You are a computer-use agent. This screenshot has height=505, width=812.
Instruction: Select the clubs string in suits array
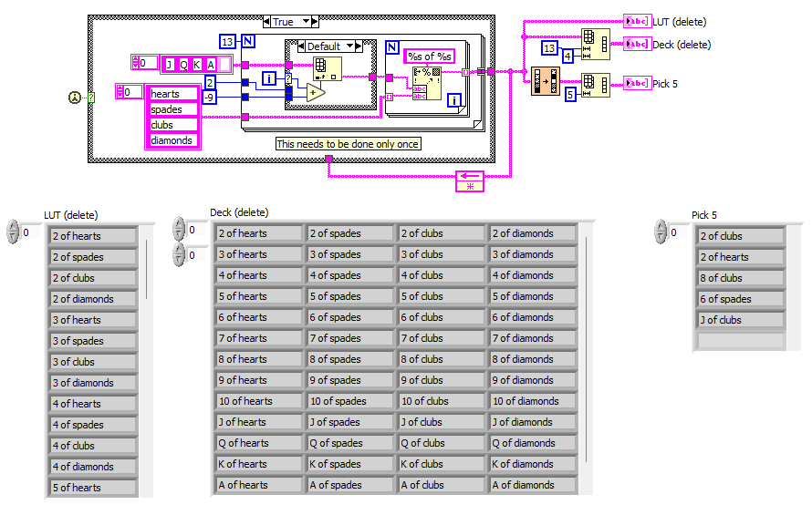click(x=173, y=125)
